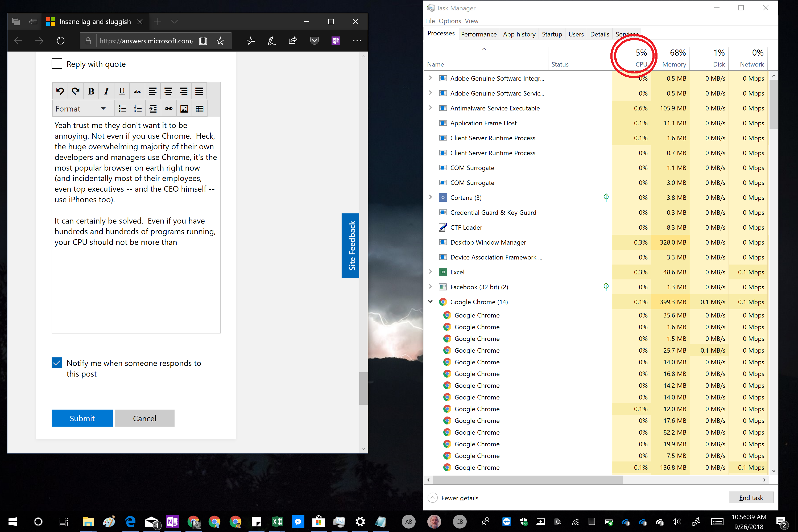Switch to the Performance tab

[x=478, y=34]
